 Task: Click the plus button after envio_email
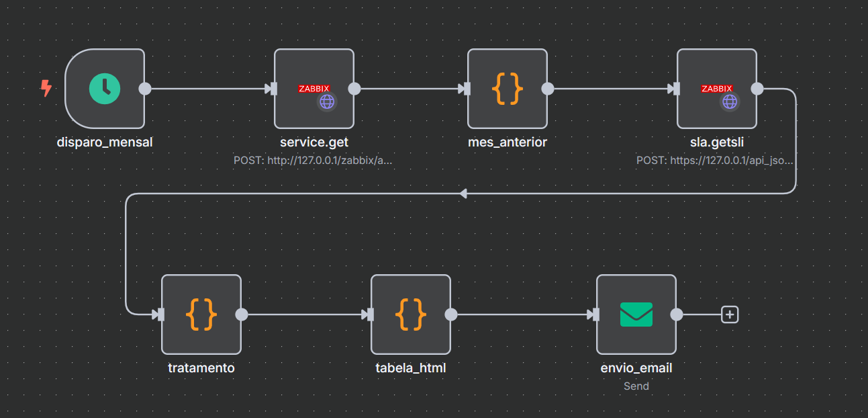[729, 314]
